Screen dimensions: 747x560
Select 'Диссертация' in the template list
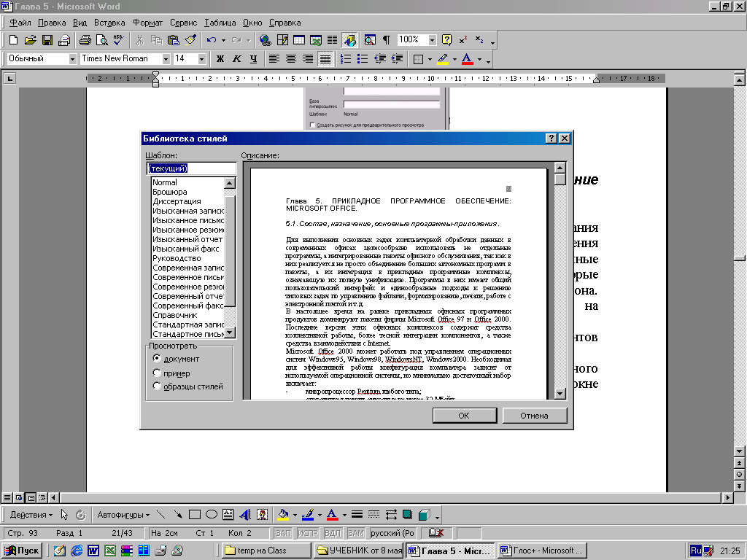pyautogui.click(x=177, y=201)
